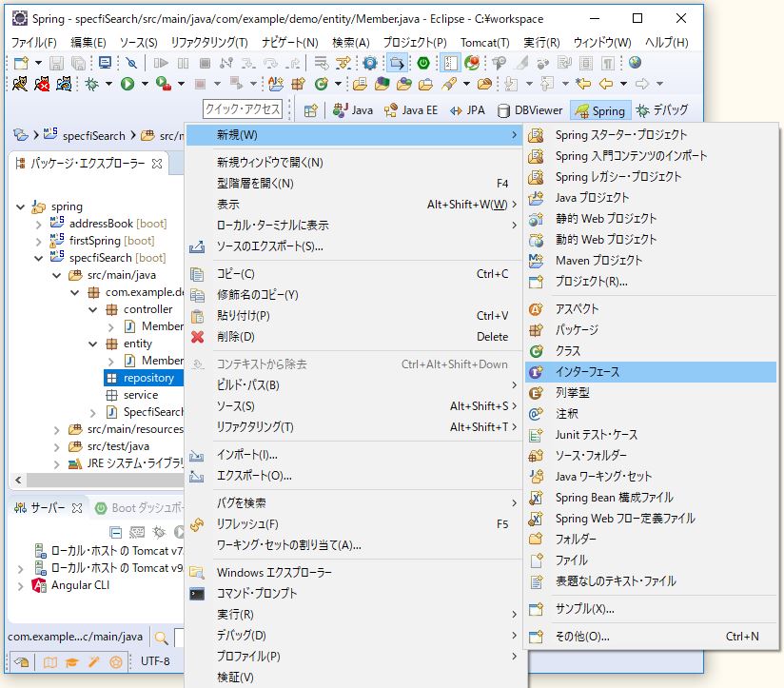Click the Maven project icon in submenu
The height and width of the screenshot is (688, 784).
coord(536,261)
